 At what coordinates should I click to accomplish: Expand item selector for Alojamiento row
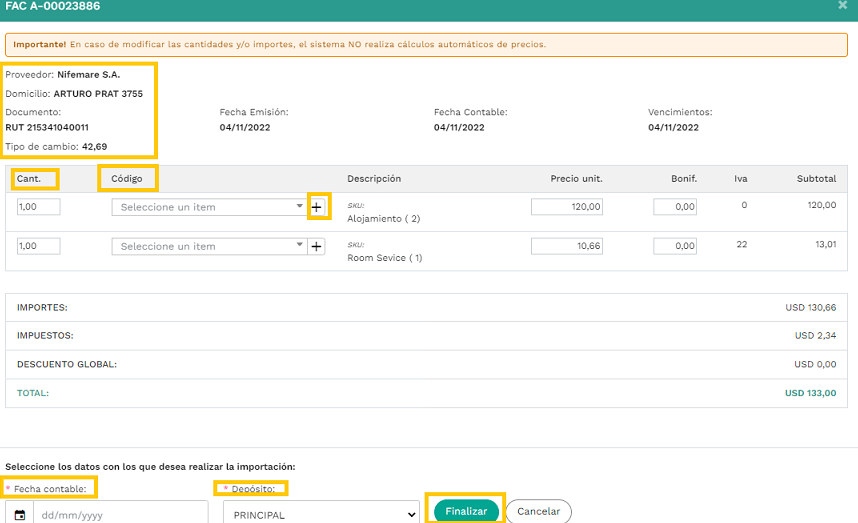(208, 207)
